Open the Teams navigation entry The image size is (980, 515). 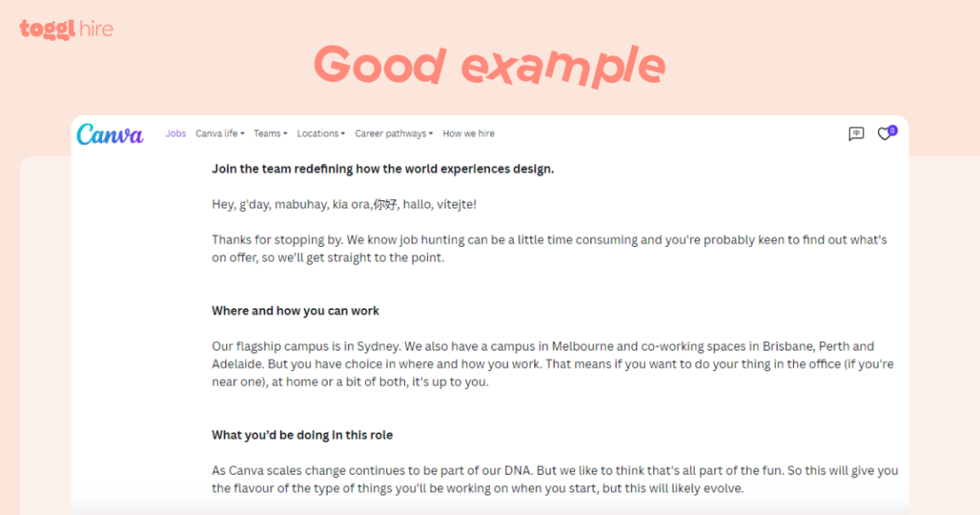point(269,134)
